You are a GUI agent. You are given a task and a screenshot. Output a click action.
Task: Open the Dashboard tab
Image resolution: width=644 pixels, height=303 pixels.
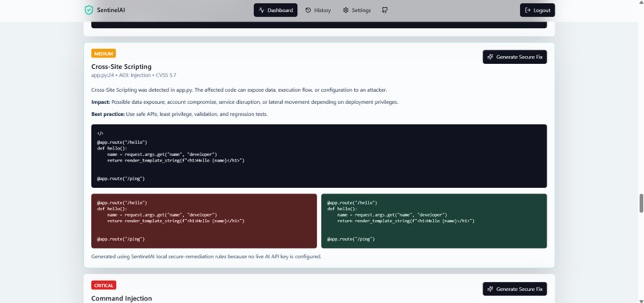[x=276, y=10]
